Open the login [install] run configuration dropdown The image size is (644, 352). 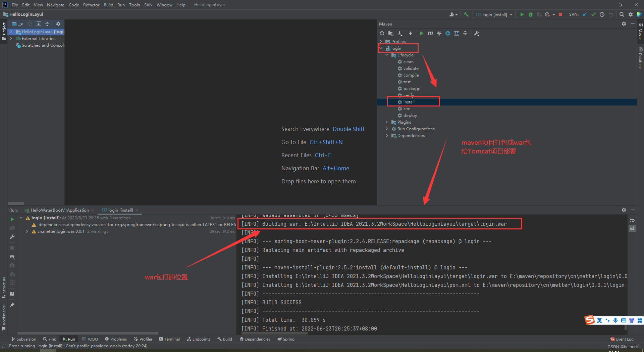[x=494, y=14]
